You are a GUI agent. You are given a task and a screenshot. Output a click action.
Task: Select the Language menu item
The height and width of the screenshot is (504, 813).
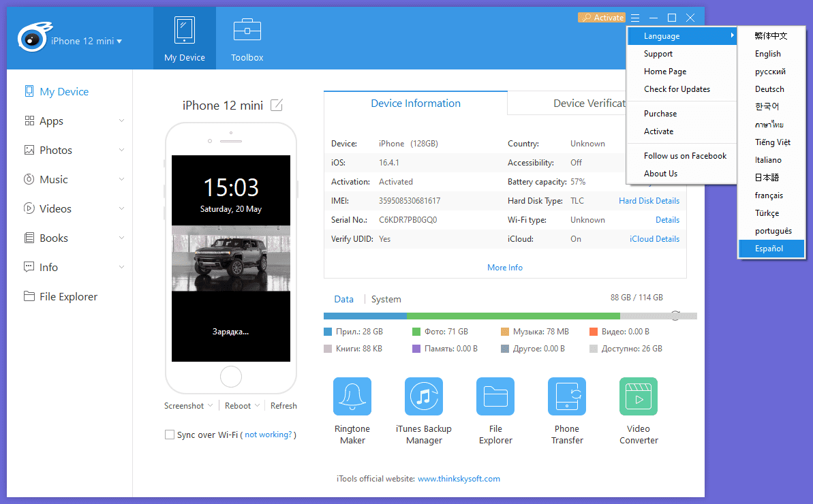point(682,35)
